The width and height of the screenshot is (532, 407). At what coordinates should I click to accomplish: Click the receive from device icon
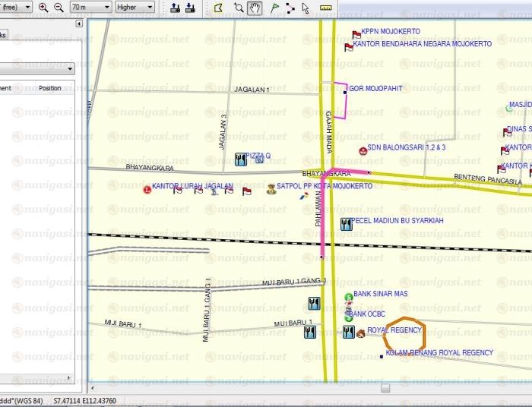coord(190,7)
